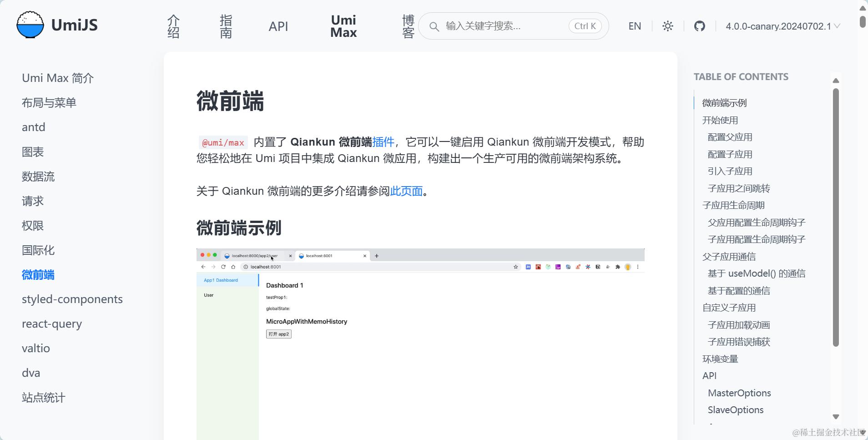Jump to 环境变量 in table of contents
The height and width of the screenshot is (440, 868).
pos(720,359)
